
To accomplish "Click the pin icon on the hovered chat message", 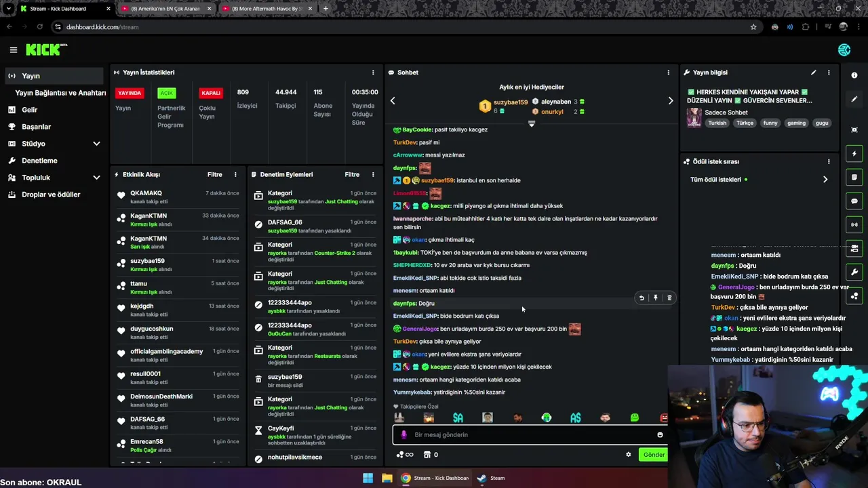I will tap(655, 298).
